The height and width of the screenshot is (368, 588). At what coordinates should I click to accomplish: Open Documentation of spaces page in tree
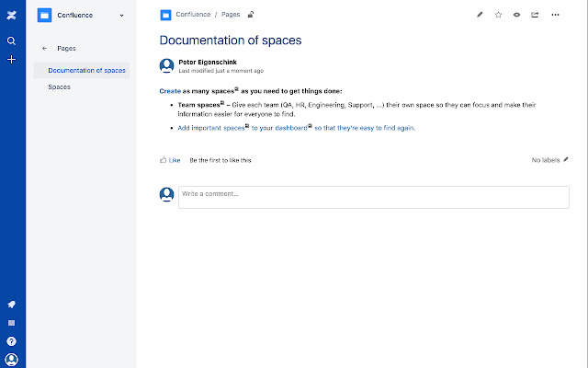[x=86, y=70]
